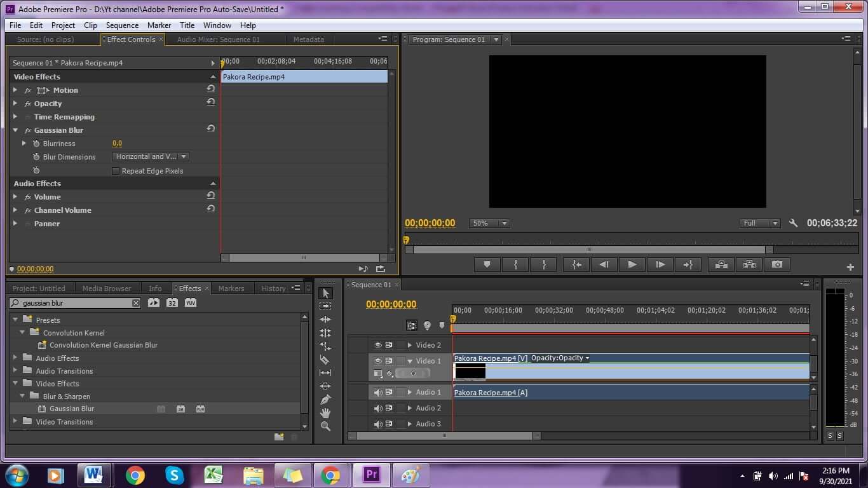Add a marker in Program monitor
Screen dimensions: 868x488
487,264
